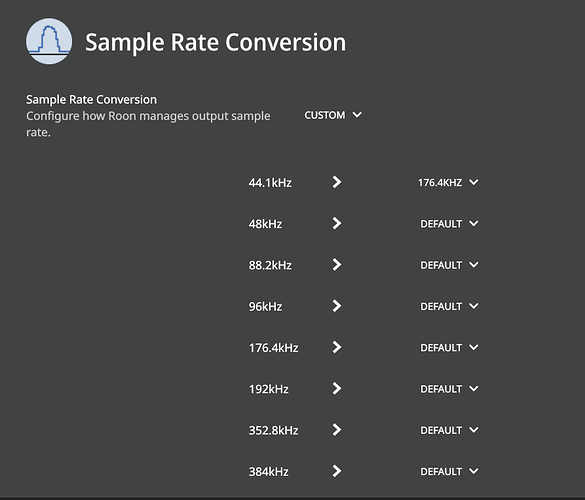Select the 44.1kHz source rate label
This screenshot has height=500, width=585.
270,183
